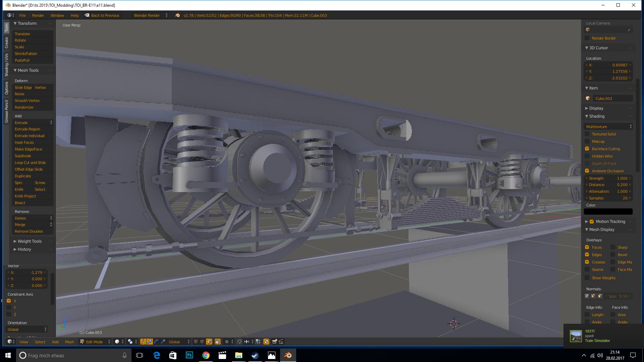Toggle the snap magnet icon
Viewport: 644px width, 362px height.
click(239, 342)
